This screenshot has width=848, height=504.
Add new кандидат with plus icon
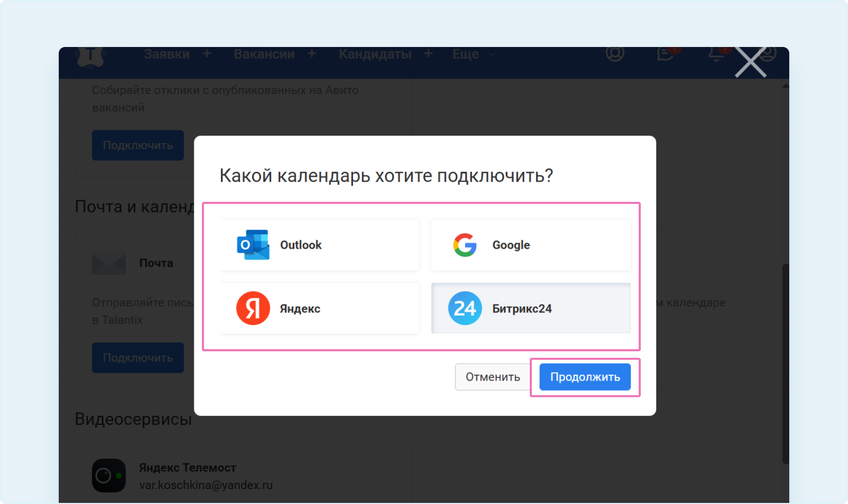coord(428,53)
